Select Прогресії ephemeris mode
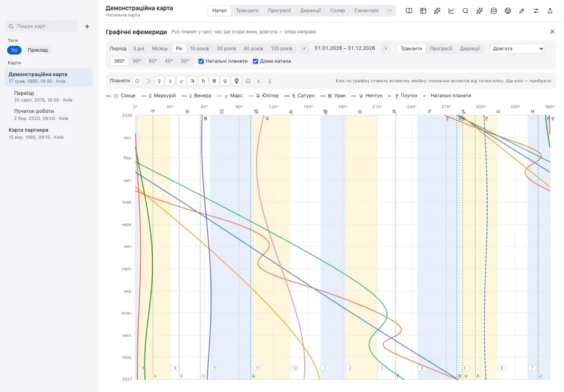The height and width of the screenshot is (392, 564). [x=441, y=49]
